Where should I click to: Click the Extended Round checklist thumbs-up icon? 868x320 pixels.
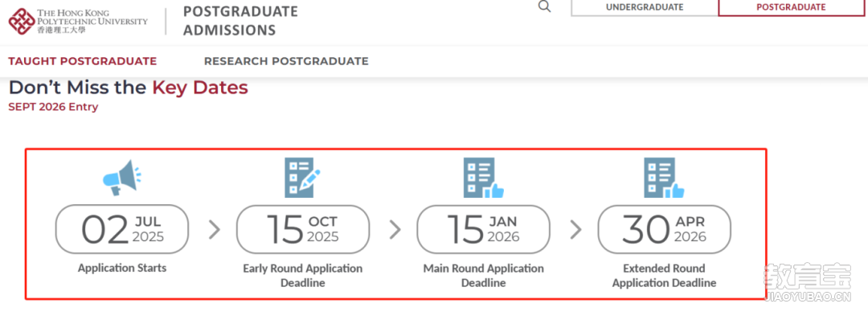click(x=664, y=178)
